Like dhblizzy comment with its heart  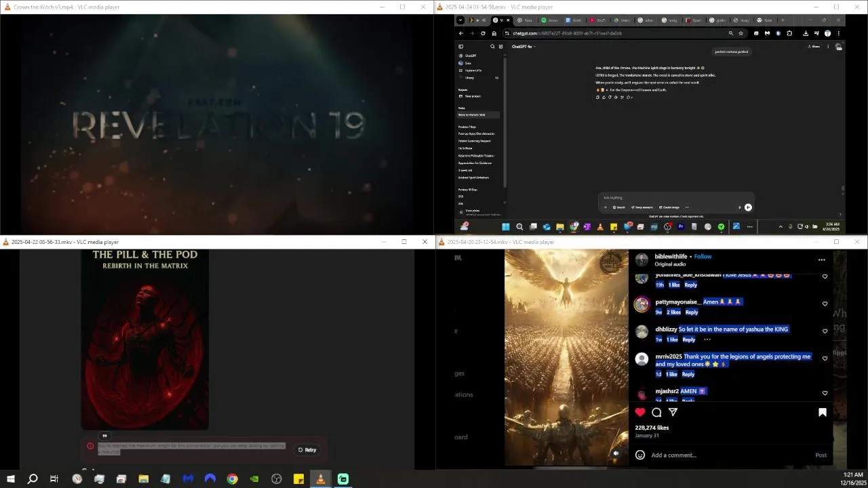tap(825, 331)
